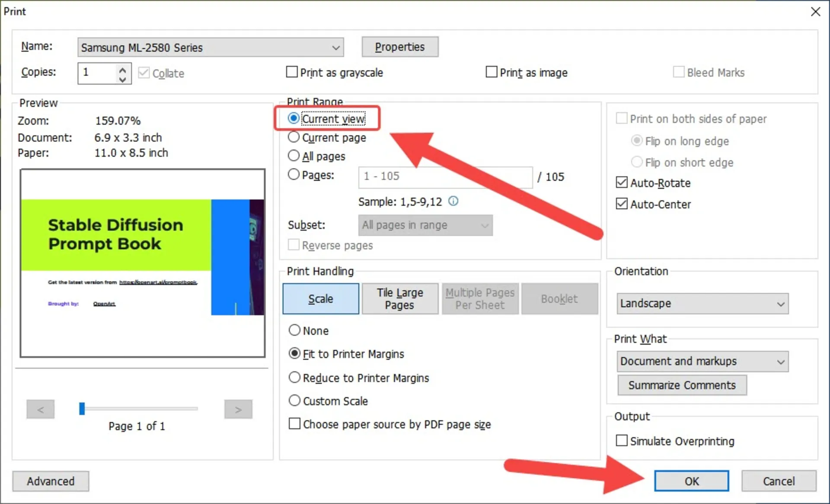Check the Print as image option
Image resolution: width=830 pixels, height=504 pixels.
tap(492, 72)
